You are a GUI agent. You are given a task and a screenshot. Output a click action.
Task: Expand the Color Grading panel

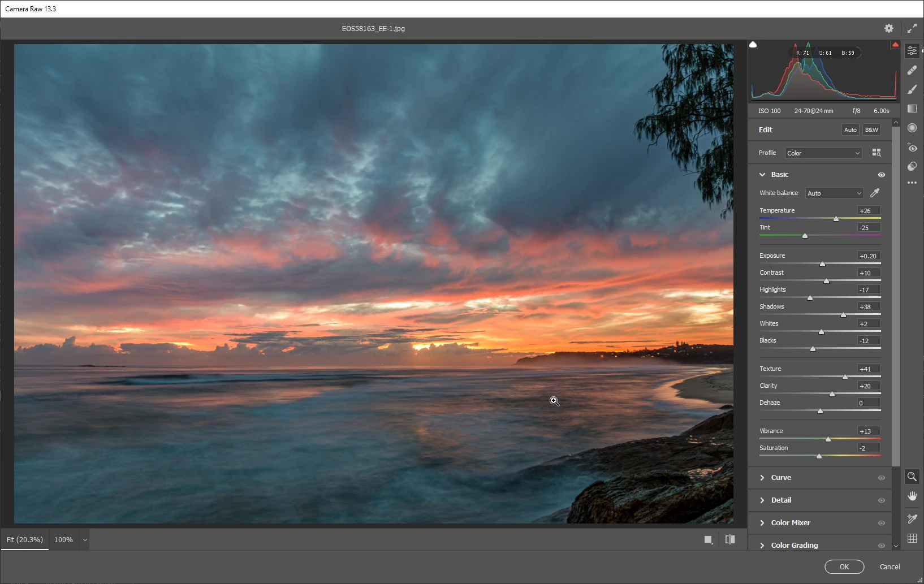(x=762, y=546)
